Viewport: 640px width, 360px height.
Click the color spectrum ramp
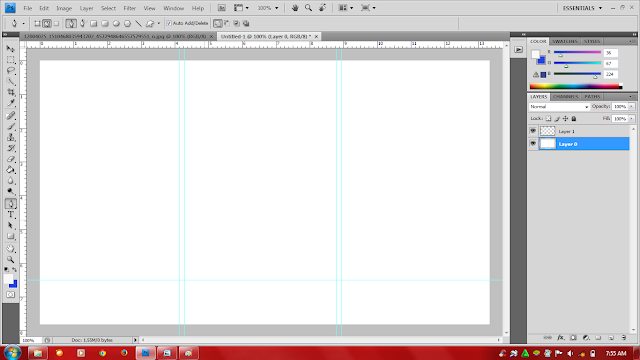(576, 86)
